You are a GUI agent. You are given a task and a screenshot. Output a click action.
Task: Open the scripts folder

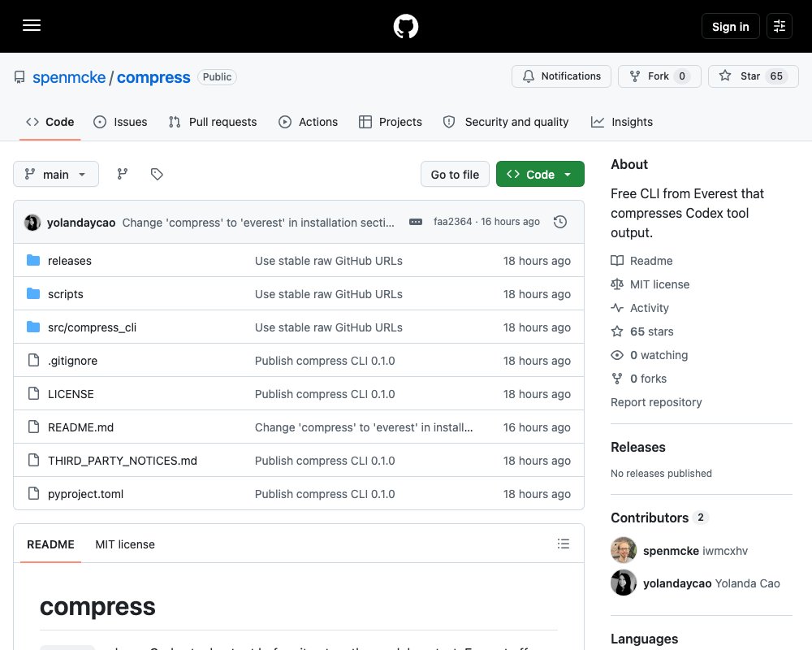[x=65, y=294]
